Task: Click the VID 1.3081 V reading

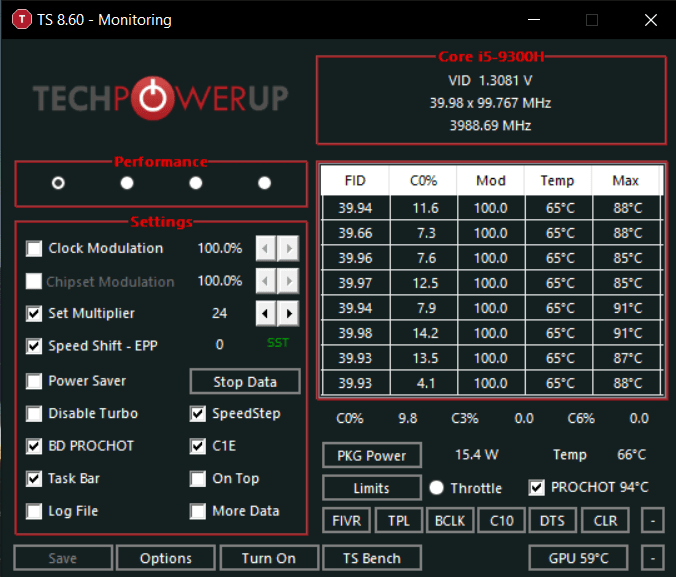Action: click(x=490, y=81)
